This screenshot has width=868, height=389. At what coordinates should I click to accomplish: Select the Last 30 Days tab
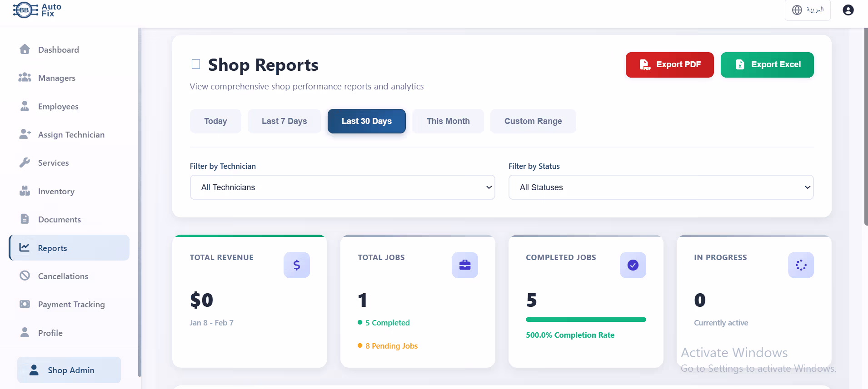(x=367, y=121)
